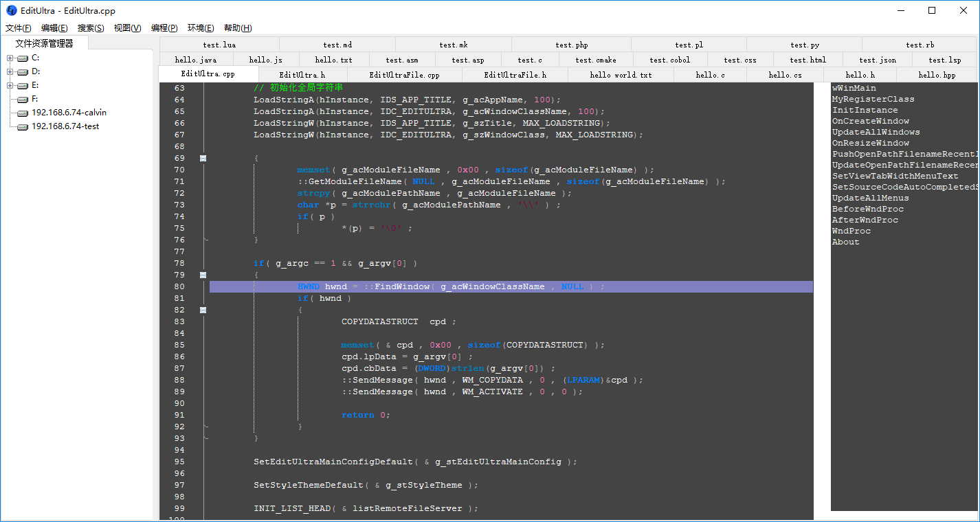Go to OnCreateWindow in the symbol list
The image size is (980, 522).
click(871, 121)
